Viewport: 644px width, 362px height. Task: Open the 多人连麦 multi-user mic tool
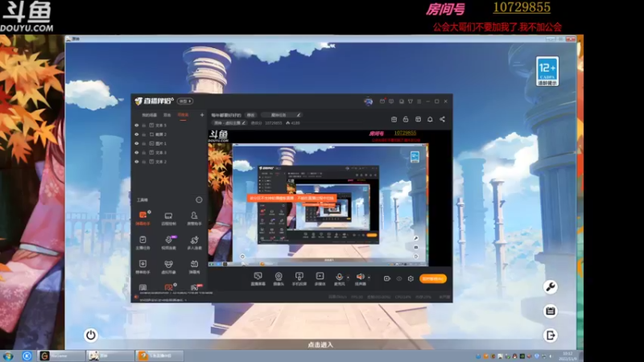tap(194, 242)
